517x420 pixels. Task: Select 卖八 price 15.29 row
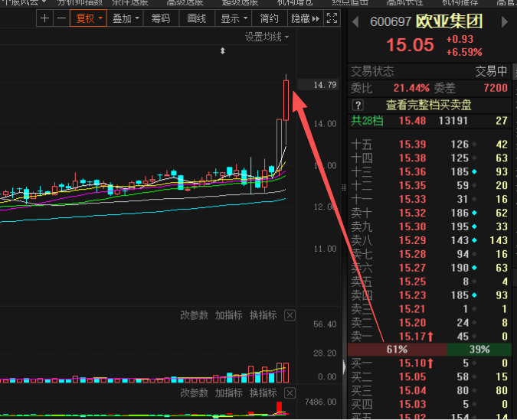[430, 240]
